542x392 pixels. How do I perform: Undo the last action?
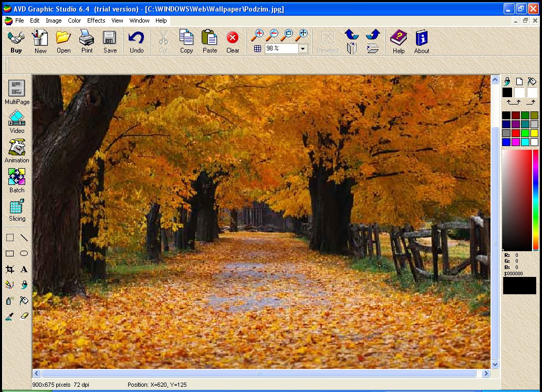[137, 42]
